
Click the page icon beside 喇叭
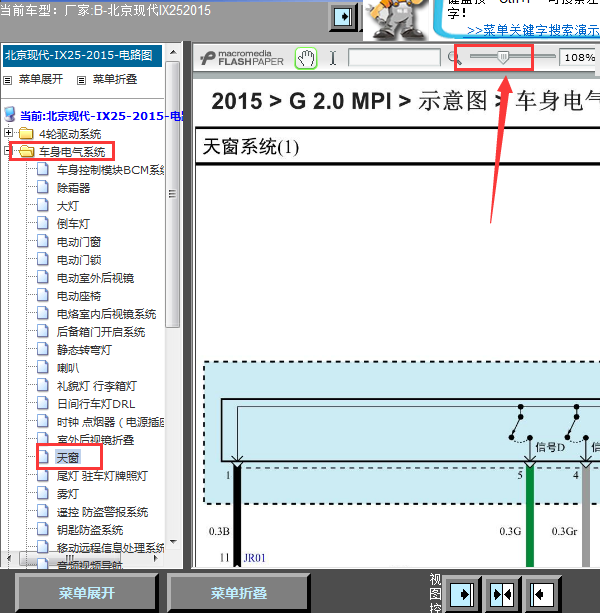(x=43, y=367)
